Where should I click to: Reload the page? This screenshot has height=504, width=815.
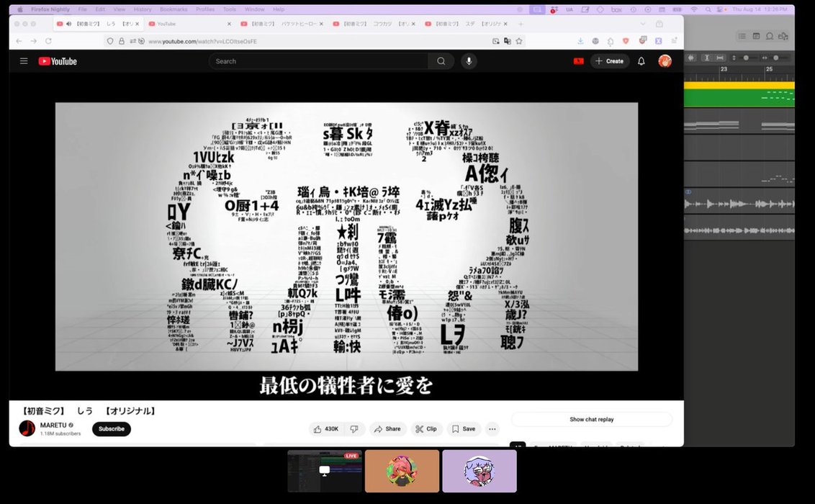48,41
